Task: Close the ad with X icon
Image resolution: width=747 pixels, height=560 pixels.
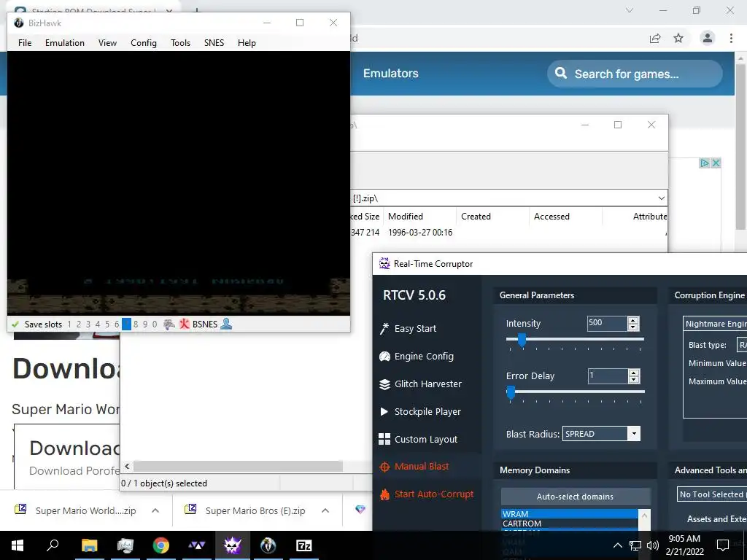Action: click(x=715, y=163)
